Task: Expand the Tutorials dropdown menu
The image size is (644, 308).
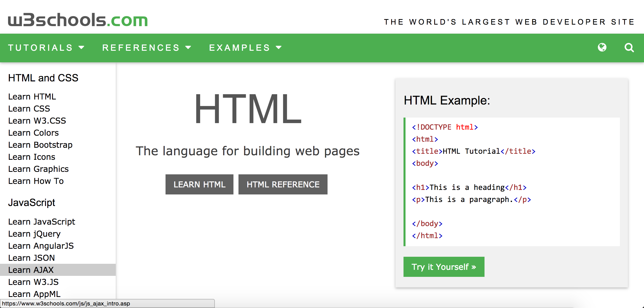Action: pos(46,48)
